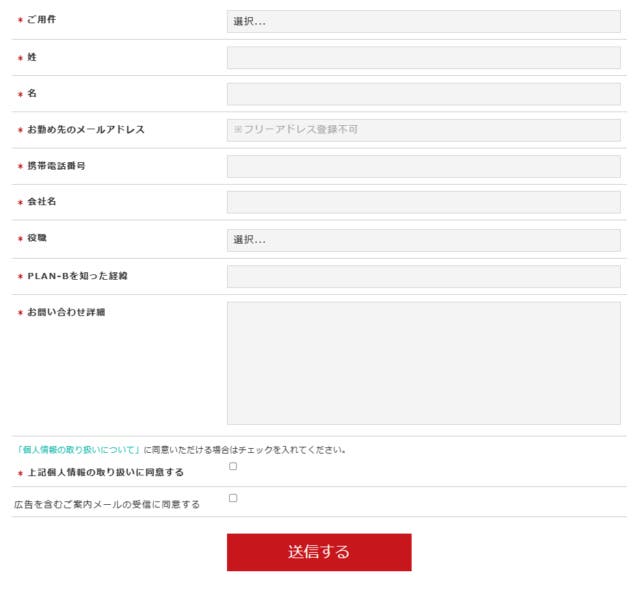Click the 役職 label text
The image size is (640, 589).
pos(37,239)
